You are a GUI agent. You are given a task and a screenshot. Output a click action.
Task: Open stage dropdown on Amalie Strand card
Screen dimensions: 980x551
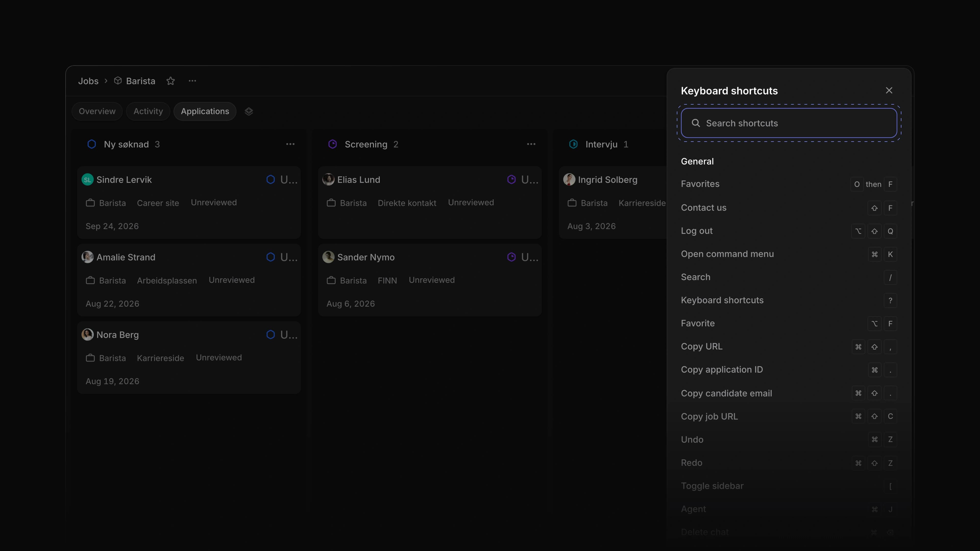pos(281,257)
